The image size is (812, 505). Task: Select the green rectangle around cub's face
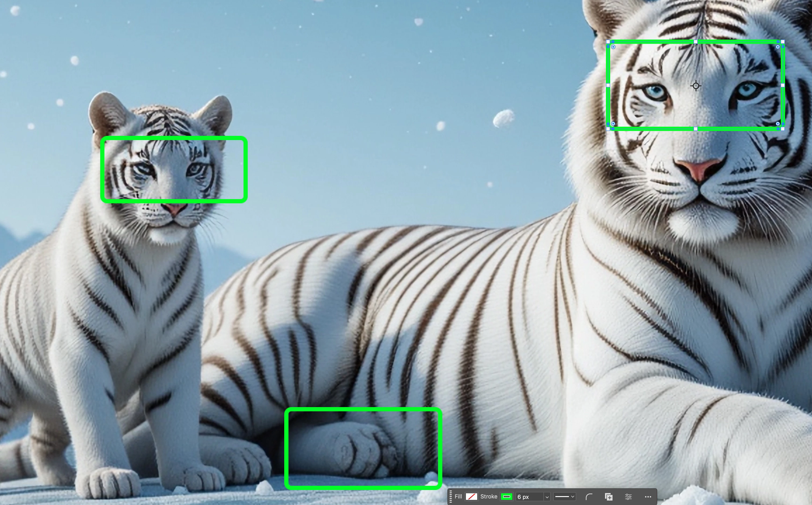click(x=174, y=138)
